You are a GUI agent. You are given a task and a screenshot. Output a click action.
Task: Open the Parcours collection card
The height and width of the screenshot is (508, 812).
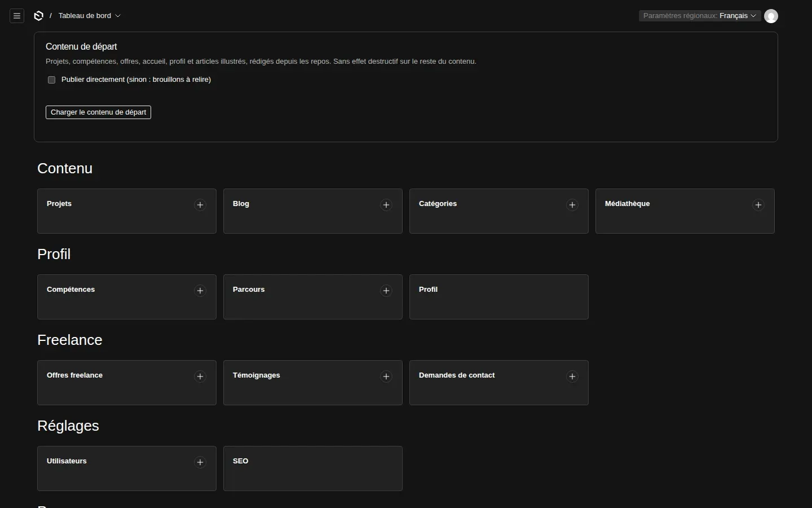[313, 297]
